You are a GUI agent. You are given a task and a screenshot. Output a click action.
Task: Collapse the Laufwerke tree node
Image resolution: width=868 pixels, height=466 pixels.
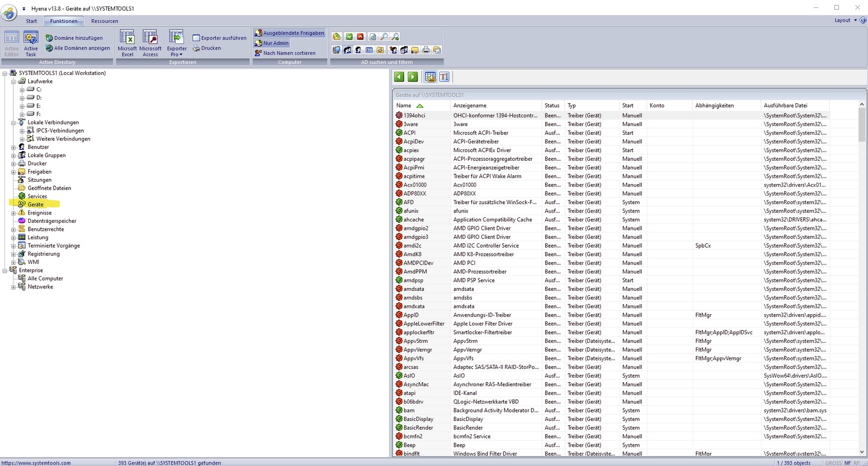pyautogui.click(x=13, y=81)
